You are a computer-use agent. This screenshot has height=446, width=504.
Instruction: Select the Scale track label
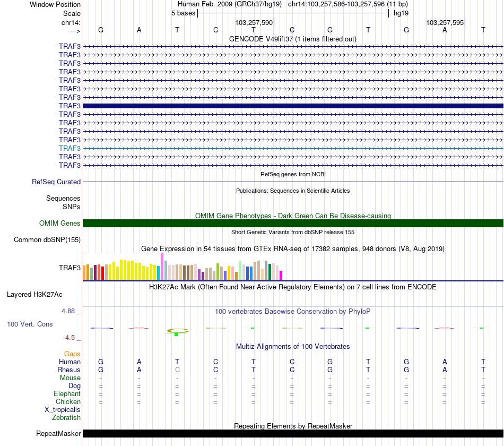72,13
